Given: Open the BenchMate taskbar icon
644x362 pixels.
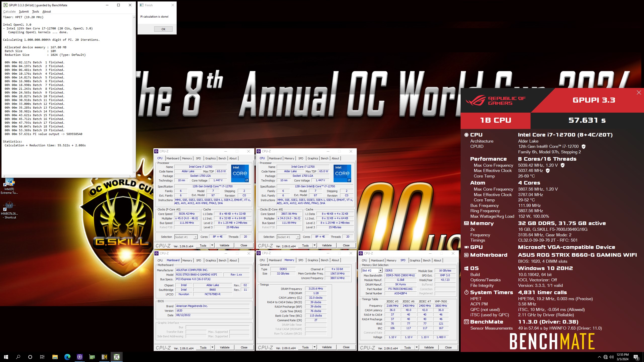Looking at the screenshot, I should pos(104,357).
